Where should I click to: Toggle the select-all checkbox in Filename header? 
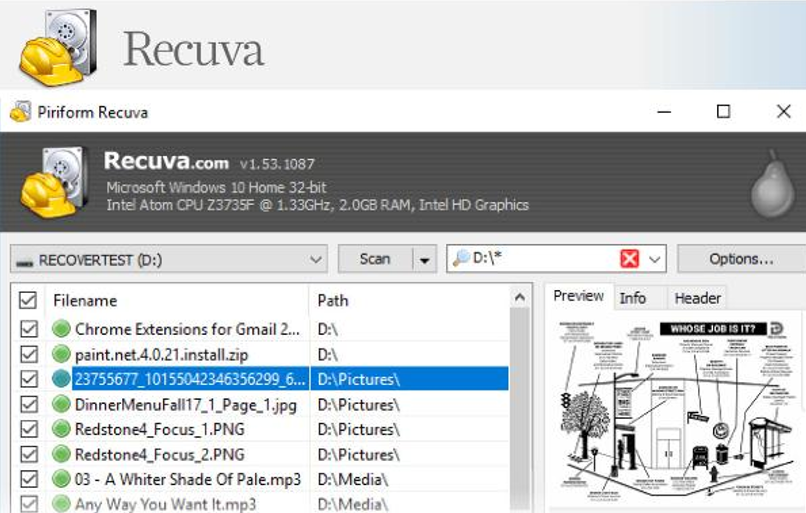click(x=28, y=300)
